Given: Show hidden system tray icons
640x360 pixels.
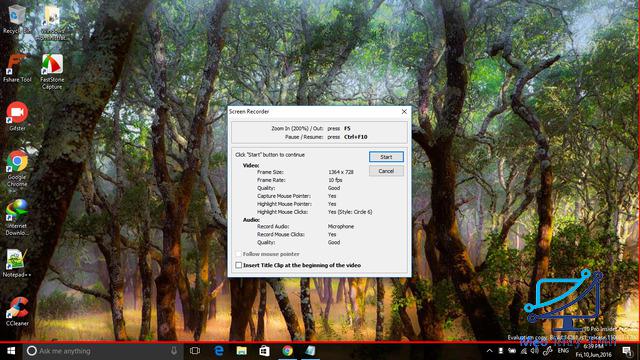Looking at the screenshot, I should 489,351.
